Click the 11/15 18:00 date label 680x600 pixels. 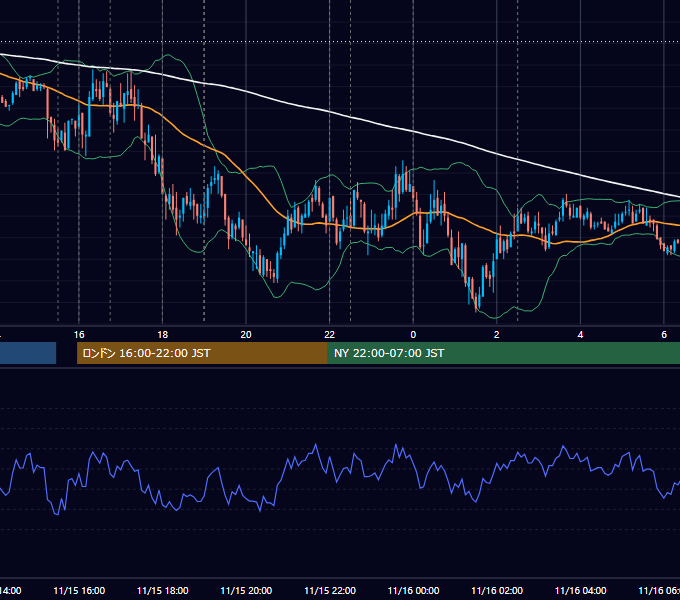(163, 591)
